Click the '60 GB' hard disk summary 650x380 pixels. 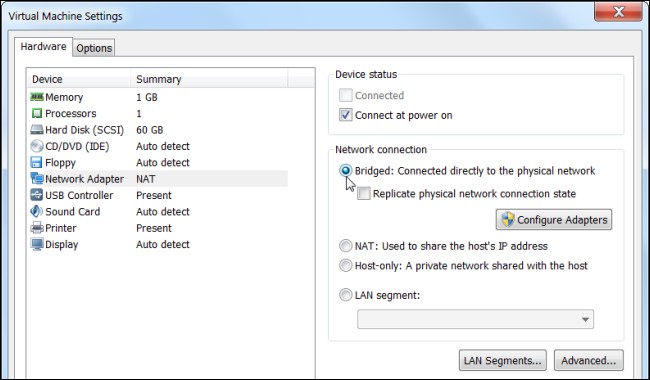150,130
